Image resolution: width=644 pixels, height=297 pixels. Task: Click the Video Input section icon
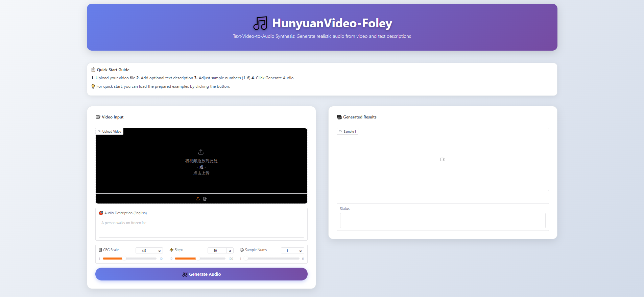pos(98,117)
